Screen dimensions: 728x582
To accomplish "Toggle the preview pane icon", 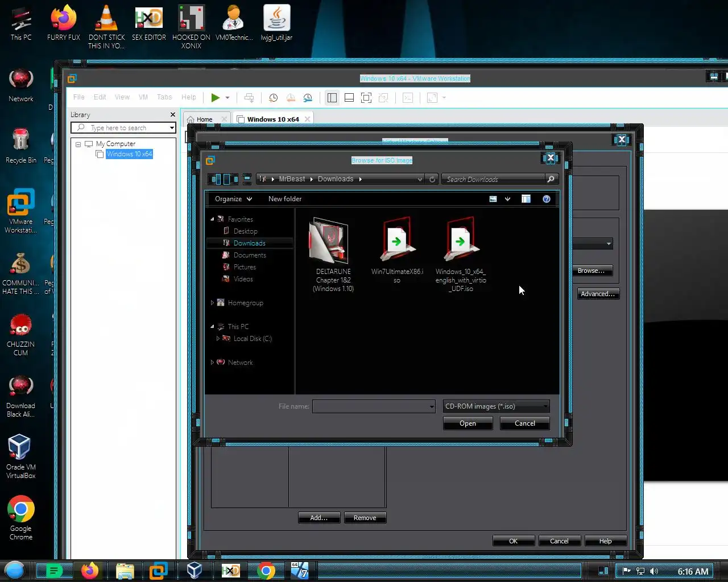I will click(526, 199).
